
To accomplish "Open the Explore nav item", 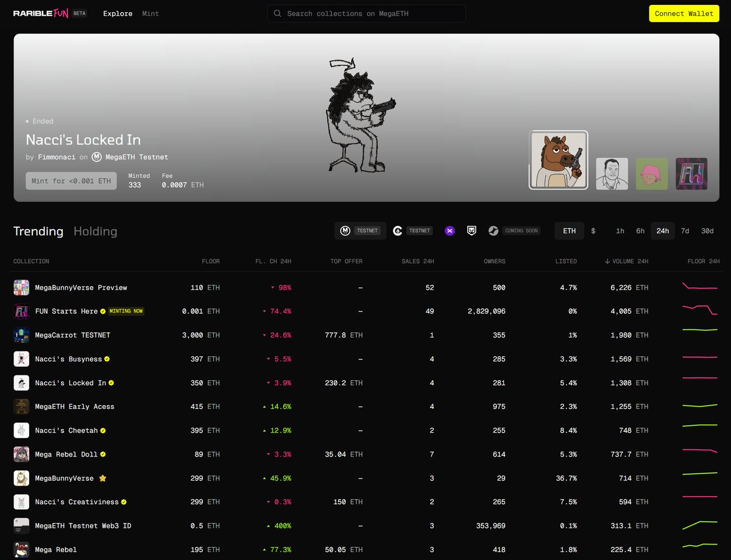I will pyautogui.click(x=118, y=13).
